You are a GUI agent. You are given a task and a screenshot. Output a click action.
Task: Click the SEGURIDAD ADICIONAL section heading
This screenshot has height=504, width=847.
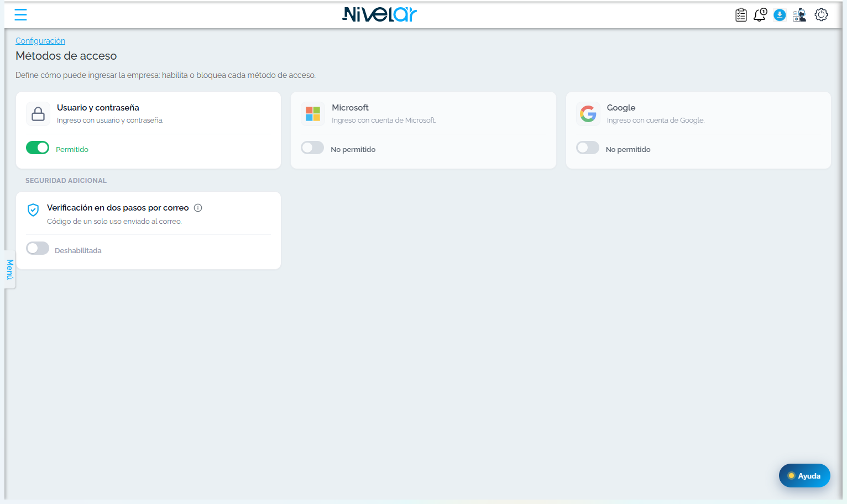point(66,181)
